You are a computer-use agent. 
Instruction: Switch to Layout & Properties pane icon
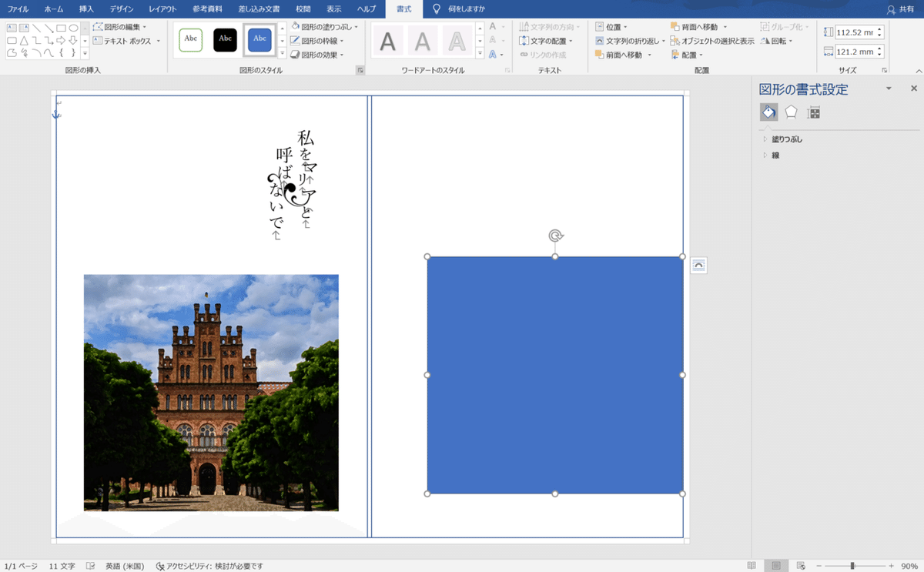tap(814, 112)
